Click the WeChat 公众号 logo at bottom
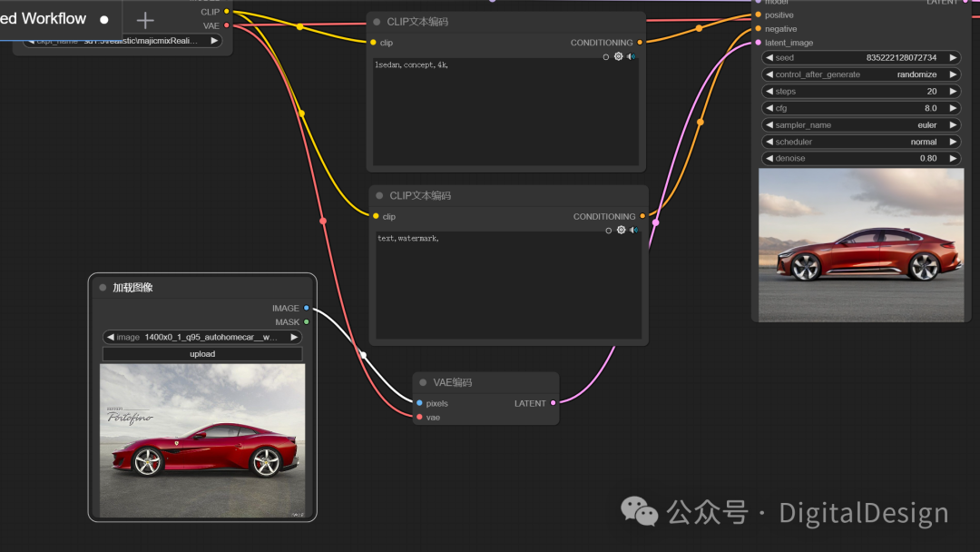 [x=639, y=512]
